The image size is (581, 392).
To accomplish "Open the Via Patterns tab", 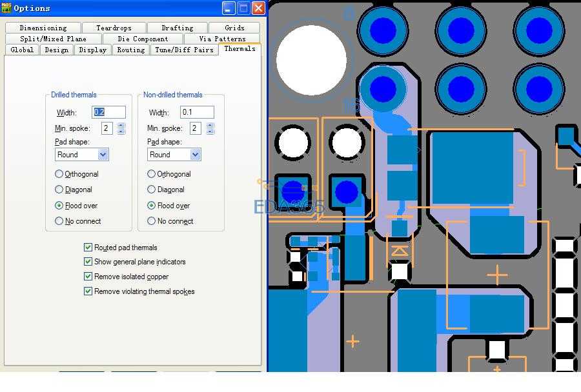I will point(222,39).
